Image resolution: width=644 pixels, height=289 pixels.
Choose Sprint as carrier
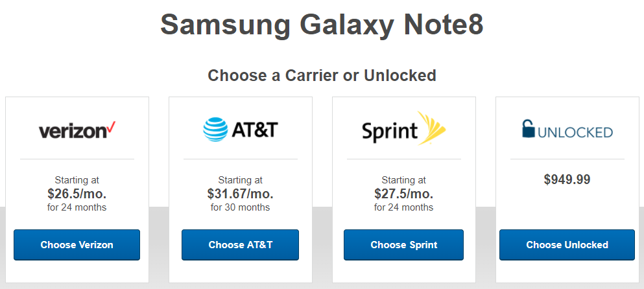404,245
